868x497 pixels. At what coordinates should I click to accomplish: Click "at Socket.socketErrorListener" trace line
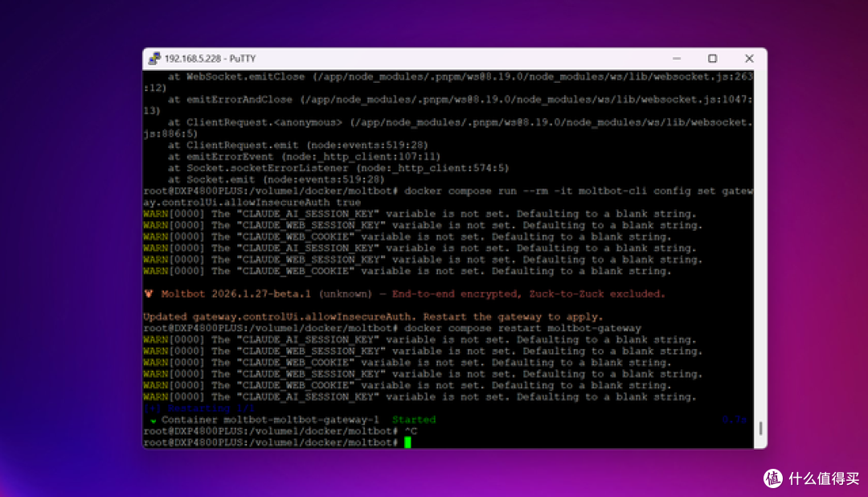[x=338, y=168]
